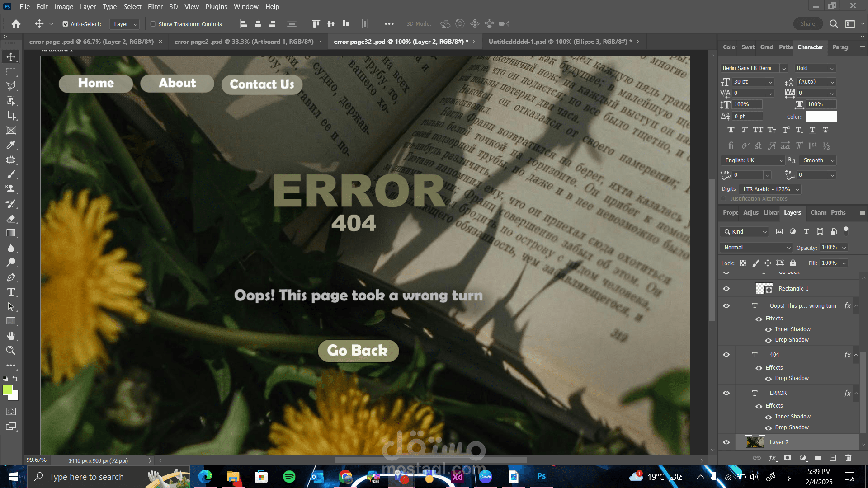Select the Frame tool
The width and height of the screenshot is (868, 488).
coord(11,131)
